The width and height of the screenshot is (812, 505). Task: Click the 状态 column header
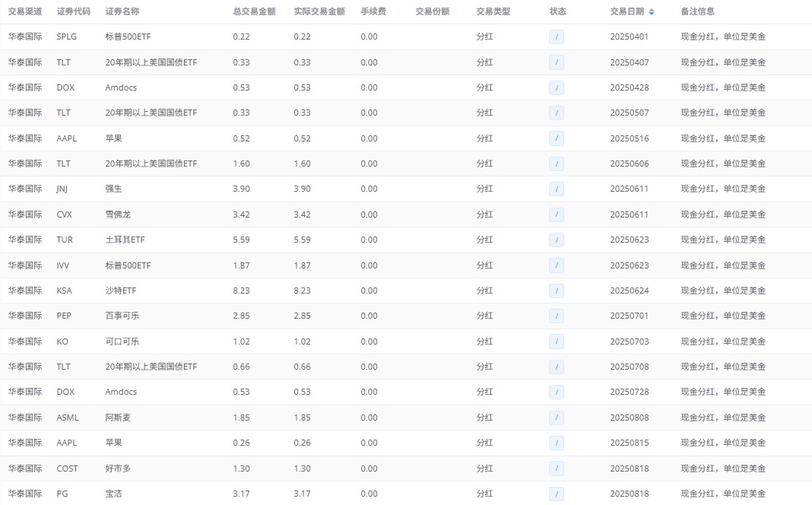tap(558, 11)
